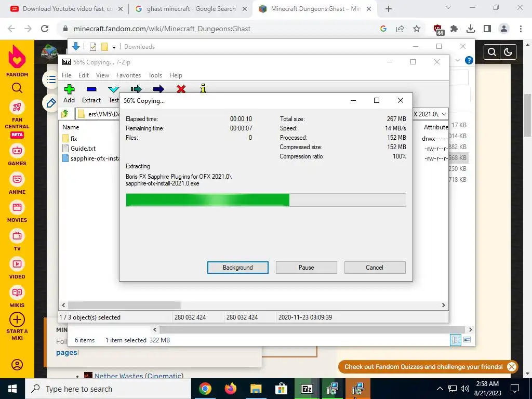532x399 pixels.
Task: Click the 7-Zip Move arrow toolbar icon
Action: point(158,89)
